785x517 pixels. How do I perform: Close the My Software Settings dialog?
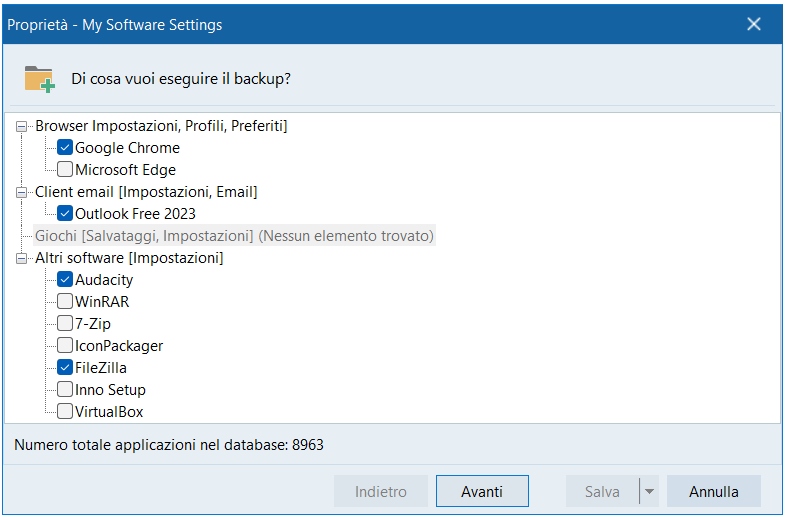[754, 24]
